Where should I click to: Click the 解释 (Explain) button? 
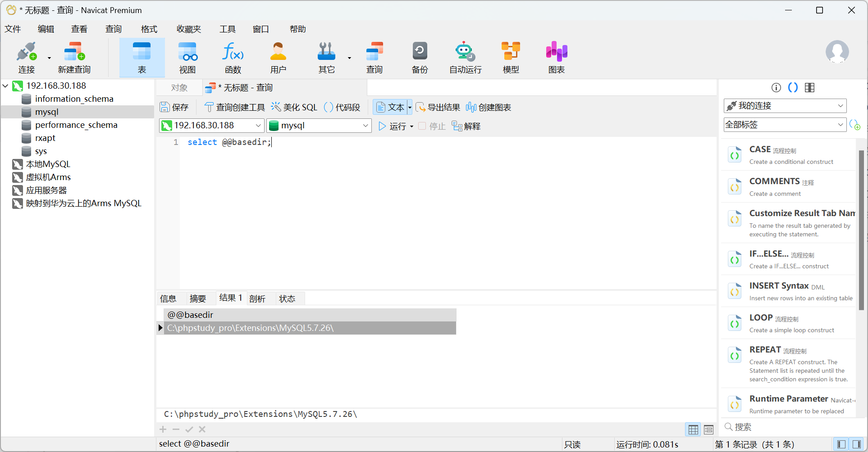(466, 127)
